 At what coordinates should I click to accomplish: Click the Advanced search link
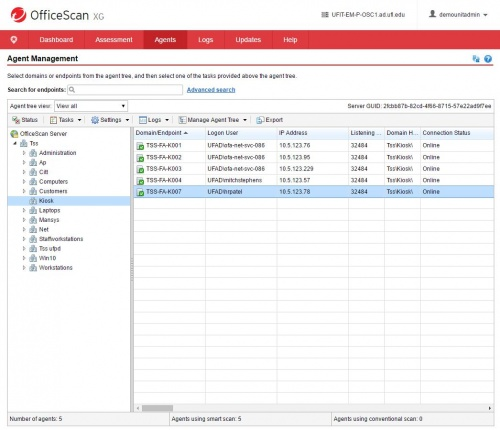coord(211,90)
